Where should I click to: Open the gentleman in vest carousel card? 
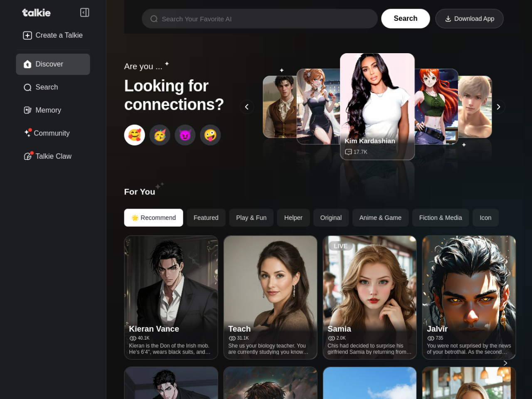[280, 107]
